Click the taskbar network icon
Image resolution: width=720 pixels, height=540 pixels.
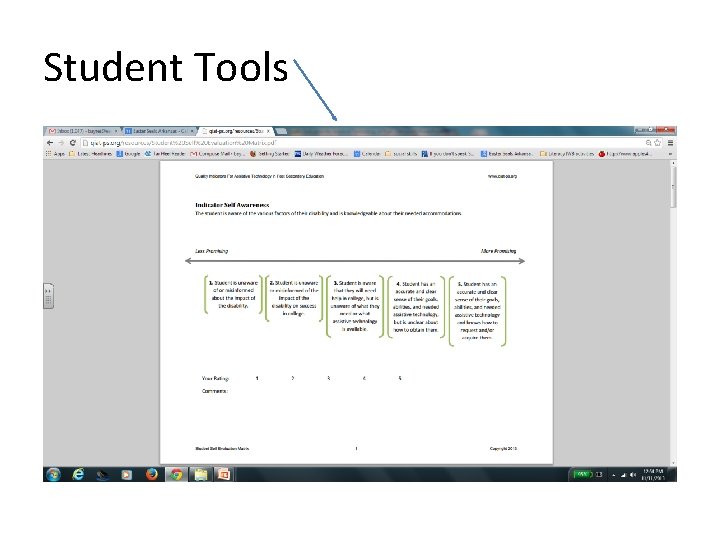click(x=624, y=475)
